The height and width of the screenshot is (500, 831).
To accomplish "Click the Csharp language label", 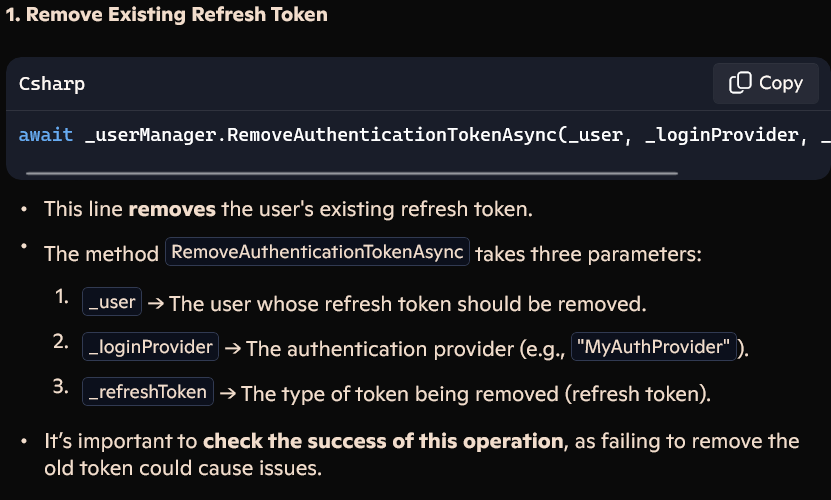I will [x=52, y=84].
